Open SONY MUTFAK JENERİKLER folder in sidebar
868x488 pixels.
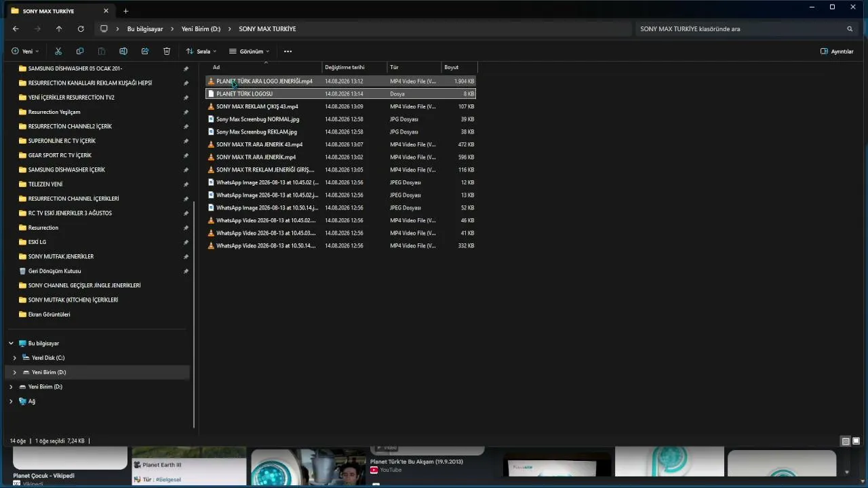coord(61,257)
